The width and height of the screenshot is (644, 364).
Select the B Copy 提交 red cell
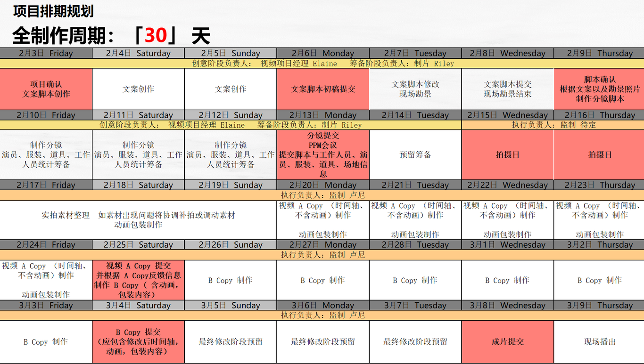coord(139,342)
